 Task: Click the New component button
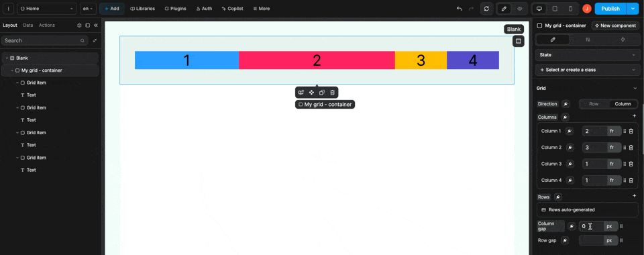pyautogui.click(x=615, y=25)
